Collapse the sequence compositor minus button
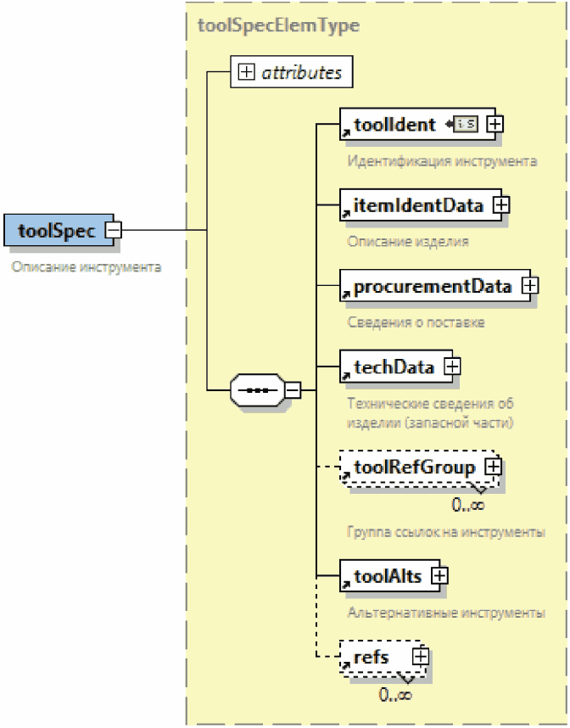The height and width of the screenshot is (728, 570). (293, 390)
